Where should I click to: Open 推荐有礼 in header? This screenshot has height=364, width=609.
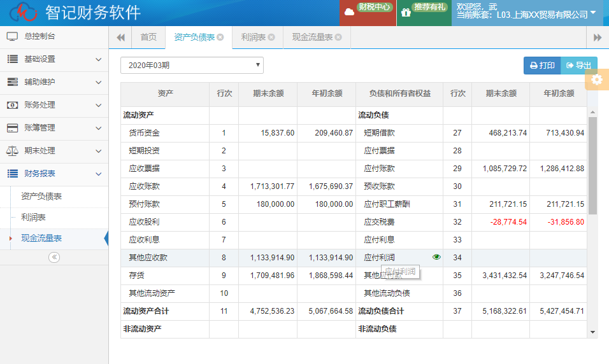[424, 13]
